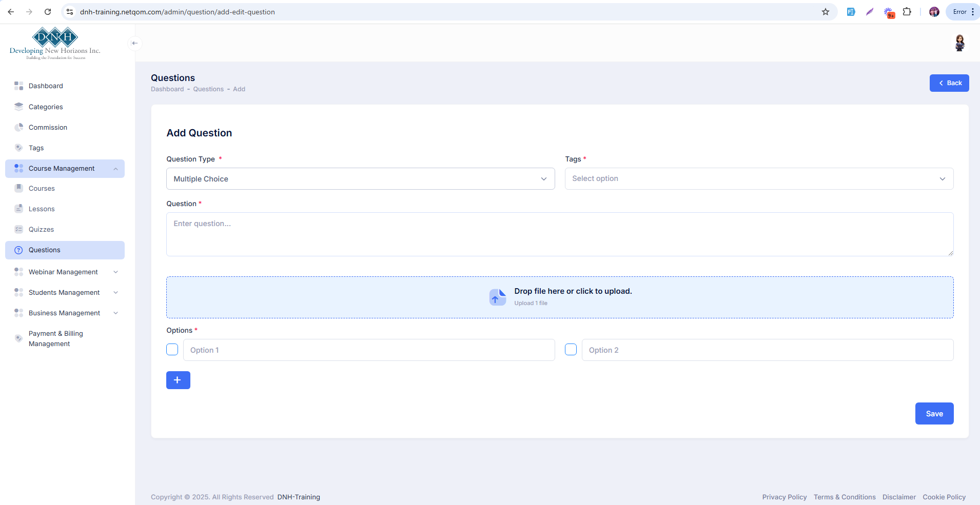Open Payment & Billing Management menu item
The image size is (980, 505).
click(65, 338)
